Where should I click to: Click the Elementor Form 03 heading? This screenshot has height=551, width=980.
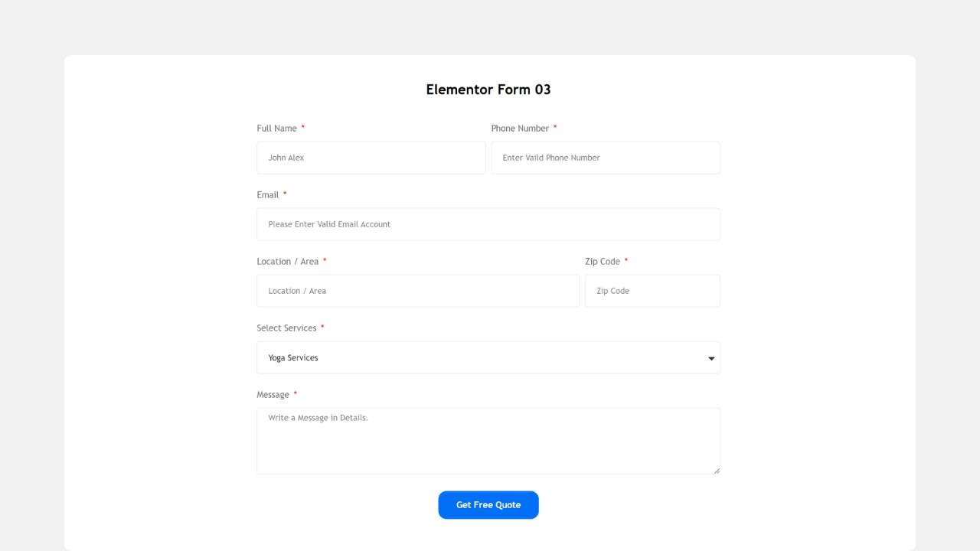pyautogui.click(x=488, y=90)
